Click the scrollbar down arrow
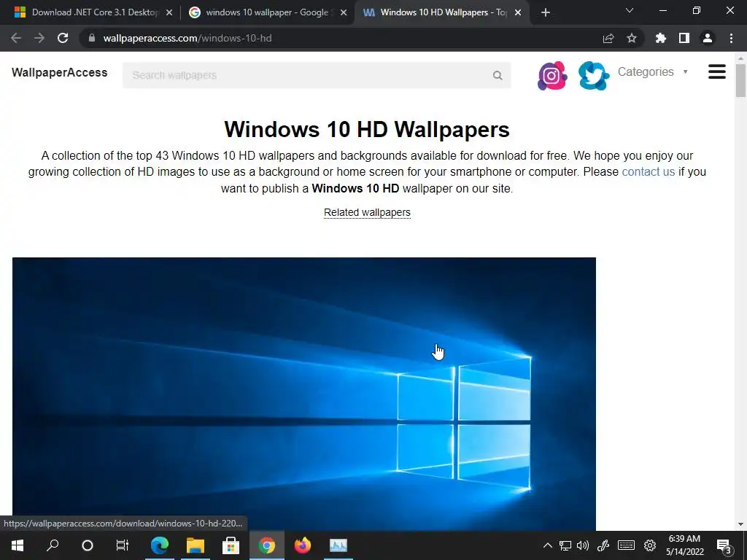This screenshot has width=747, height=560. [740, 524]
